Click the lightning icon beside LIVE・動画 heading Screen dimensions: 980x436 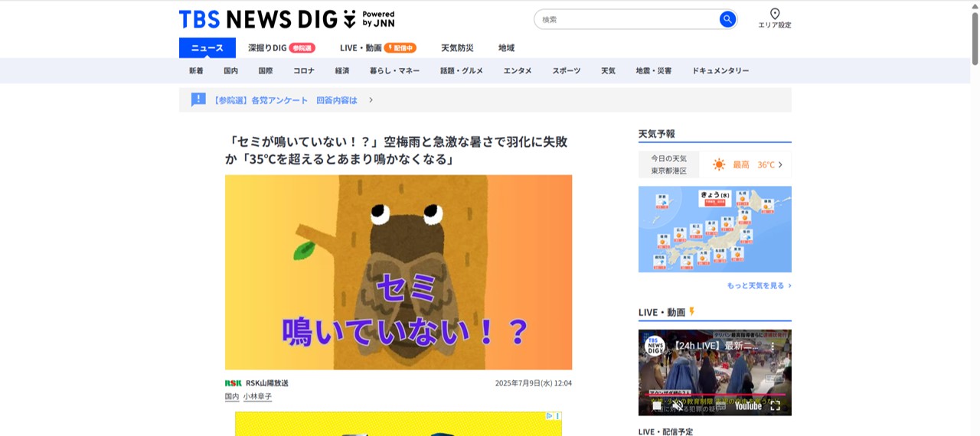pos(692,311)
